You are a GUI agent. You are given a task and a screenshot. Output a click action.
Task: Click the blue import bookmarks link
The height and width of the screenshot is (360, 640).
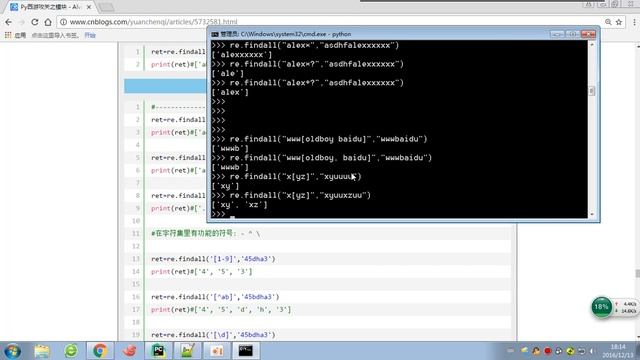point(90,35)
